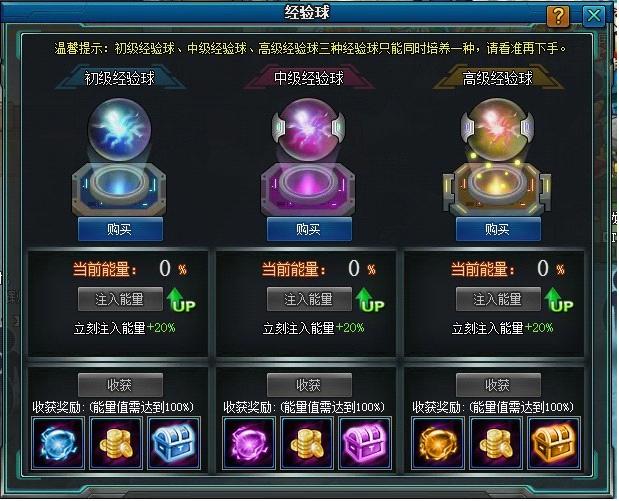Select the blue 初级经验球 orb image
The height and width of the screenshot is (501, 619).
pyautogui.click(x=119, y=129)
